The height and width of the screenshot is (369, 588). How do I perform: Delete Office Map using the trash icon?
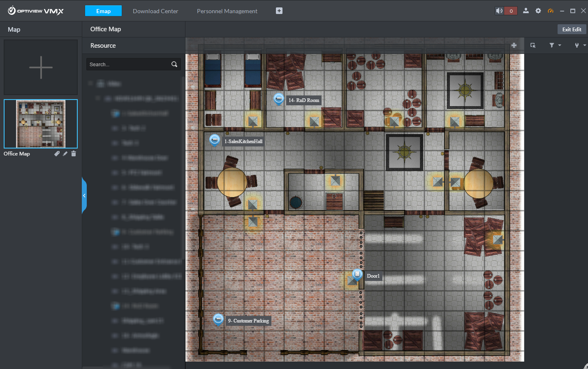coord(74,153)
